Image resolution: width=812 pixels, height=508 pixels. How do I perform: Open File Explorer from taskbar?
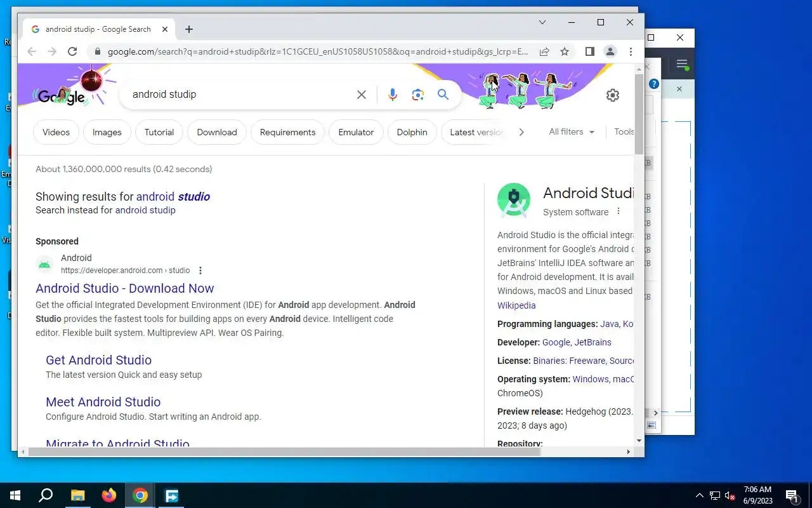pyautogui.click(x=77, y=495)
